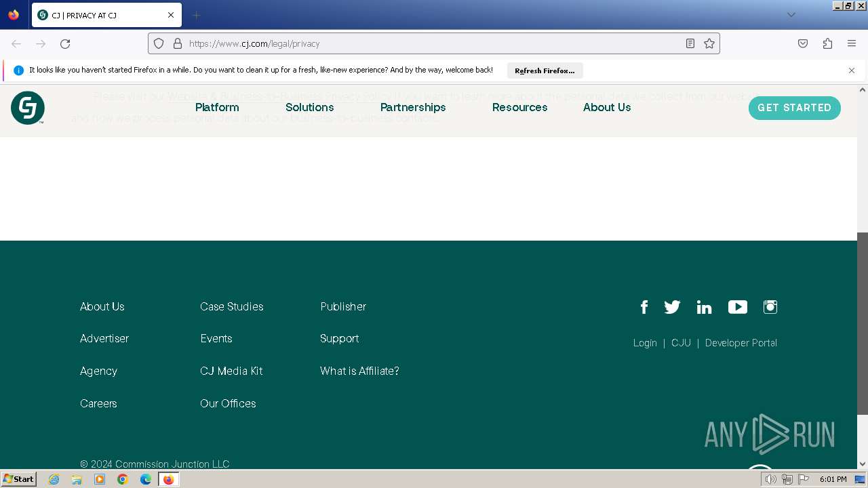The width and height of the screenshot is (868, 488).
Task: Open footer About Us link
Action: (x=102, y=306)
